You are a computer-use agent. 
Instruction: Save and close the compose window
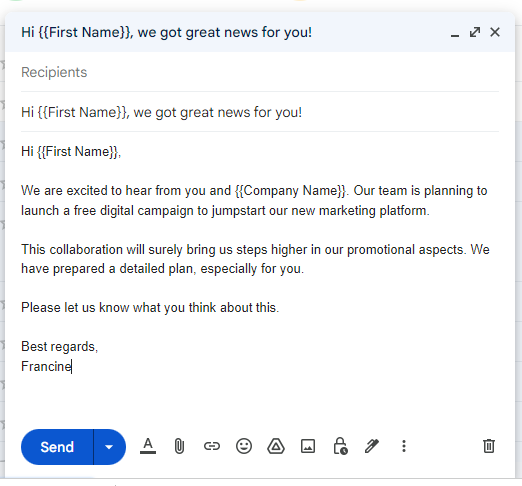coord(495,32)
